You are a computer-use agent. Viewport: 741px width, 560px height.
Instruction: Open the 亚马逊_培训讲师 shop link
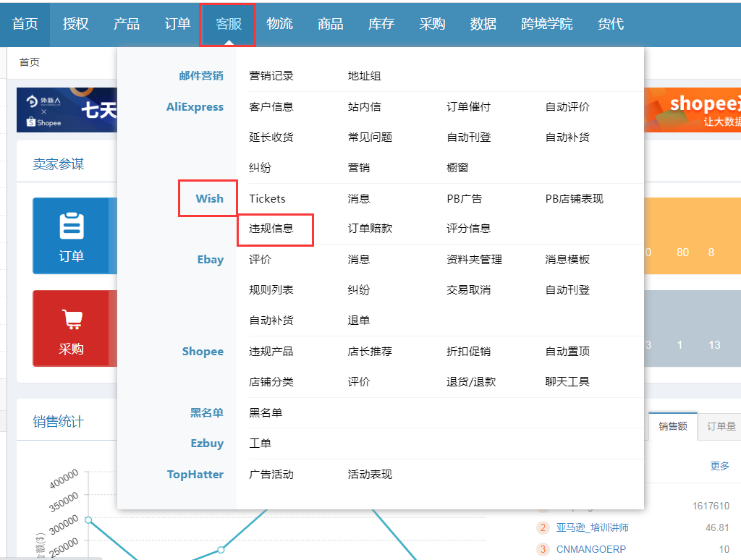click(593, 527)
